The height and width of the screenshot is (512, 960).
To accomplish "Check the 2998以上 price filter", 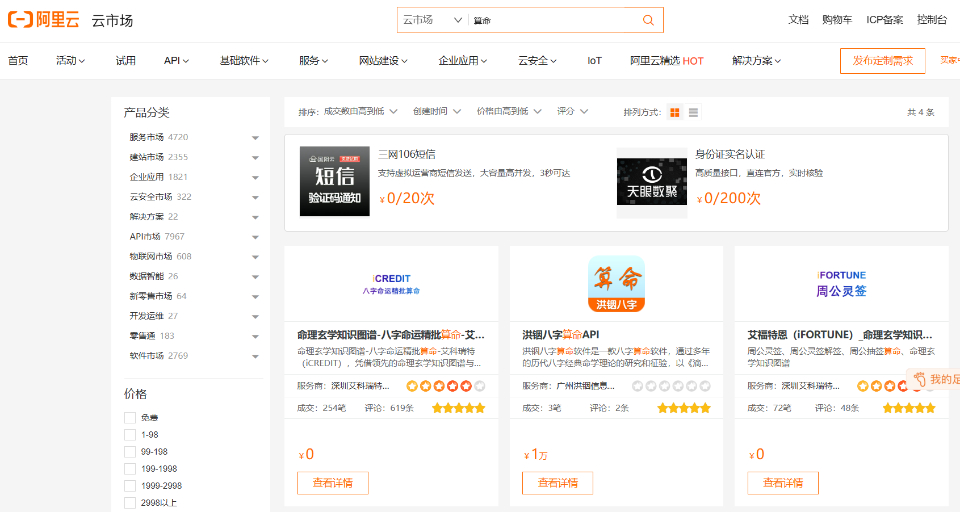I will coord(130,503).
